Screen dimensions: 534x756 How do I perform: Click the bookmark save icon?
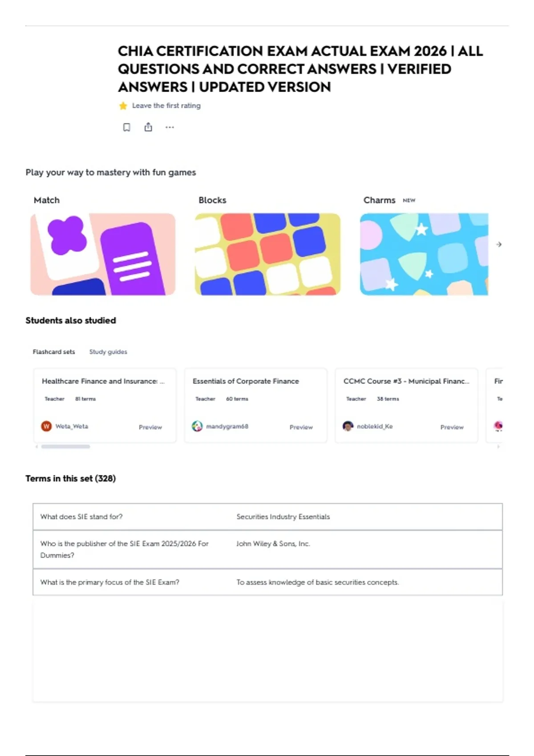pos(127,127)
